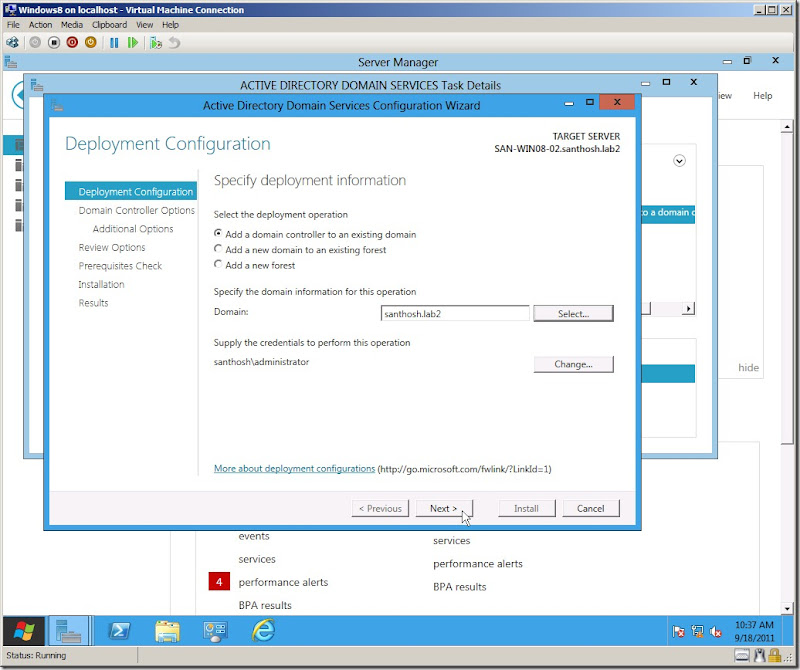
Task: Click the muted volume tray icon
Action: tap(715, 632)
